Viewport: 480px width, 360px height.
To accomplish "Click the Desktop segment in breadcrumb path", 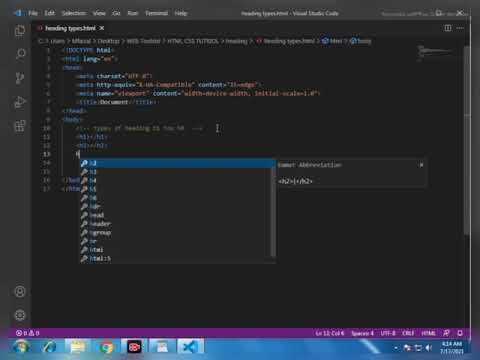I will coord(108,41).
